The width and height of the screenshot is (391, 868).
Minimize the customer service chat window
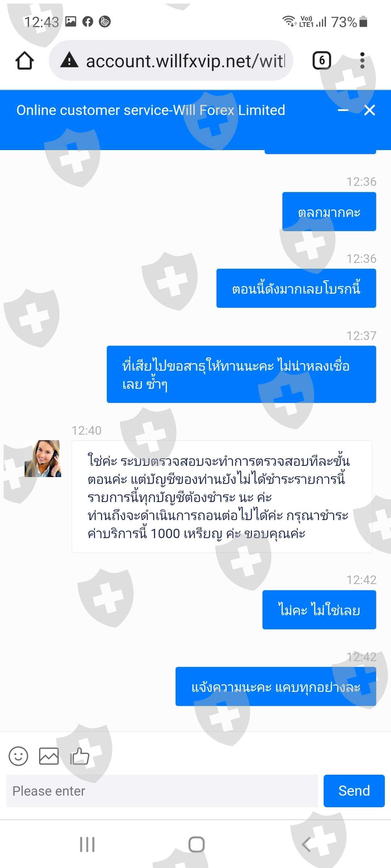[x=343, y=110]
